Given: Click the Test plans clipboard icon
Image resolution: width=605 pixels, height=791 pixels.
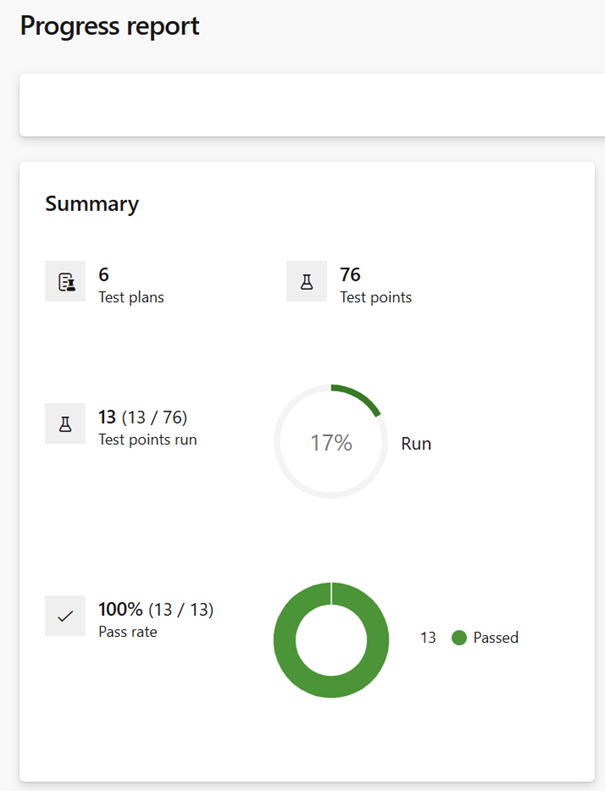Looking at the screenshot, I should [x=66, y=282].
